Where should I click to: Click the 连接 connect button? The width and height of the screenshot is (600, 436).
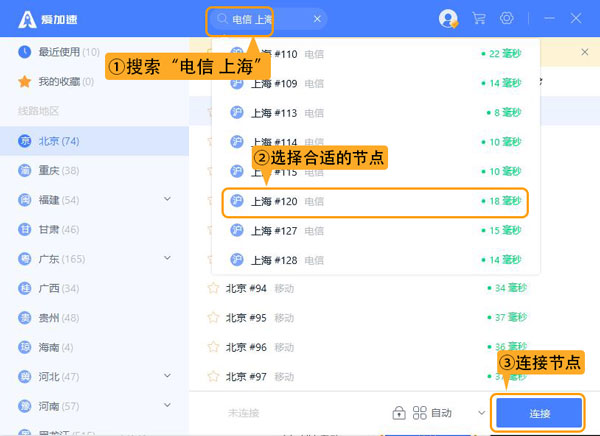coord(539,413)
